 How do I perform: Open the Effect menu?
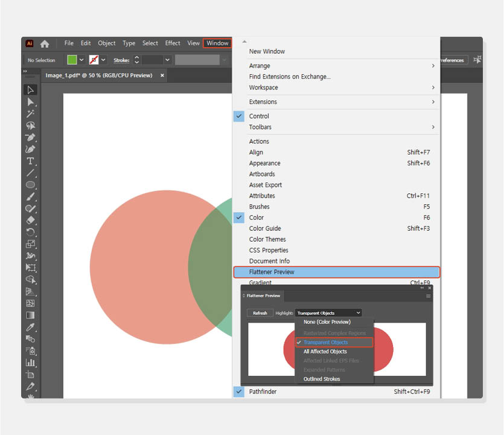click(173, 43)
